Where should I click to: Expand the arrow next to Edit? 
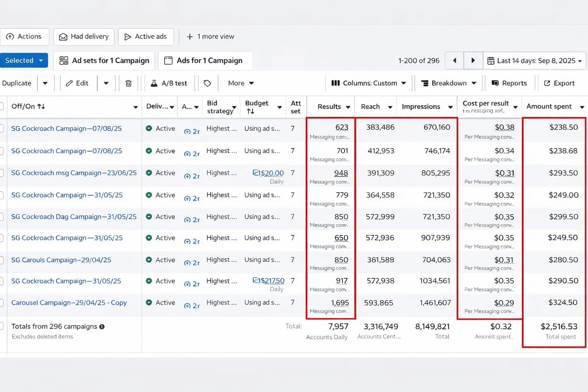106,83
